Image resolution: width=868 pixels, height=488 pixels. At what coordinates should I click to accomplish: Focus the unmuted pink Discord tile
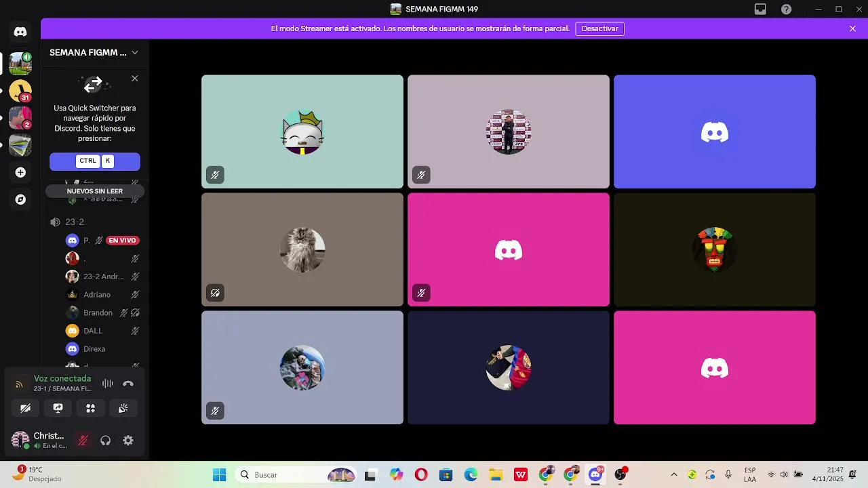coord(715,367)
